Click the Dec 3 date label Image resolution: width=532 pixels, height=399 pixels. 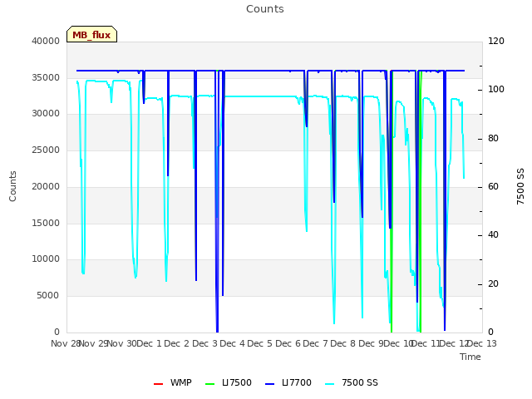point(205,343)
